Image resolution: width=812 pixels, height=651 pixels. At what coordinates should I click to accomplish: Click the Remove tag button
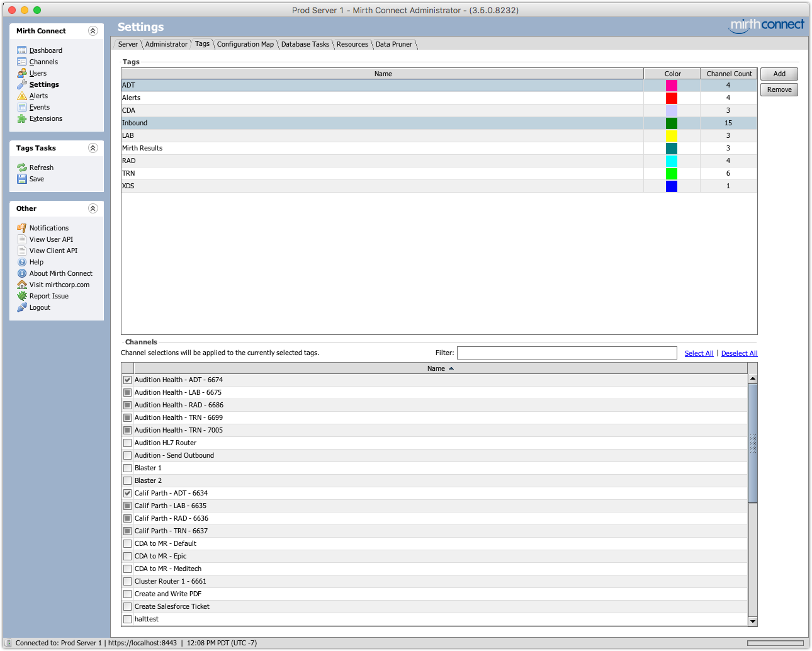pyautogui.click(x=779, y=89)
